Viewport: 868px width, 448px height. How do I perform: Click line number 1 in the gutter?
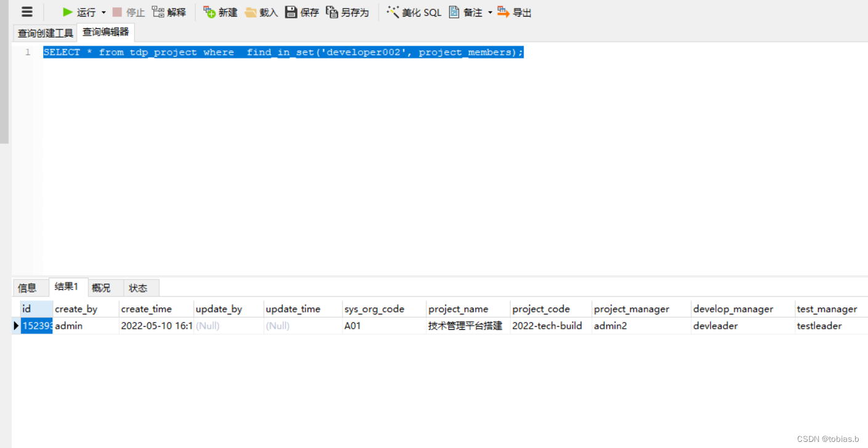[28, 52]
